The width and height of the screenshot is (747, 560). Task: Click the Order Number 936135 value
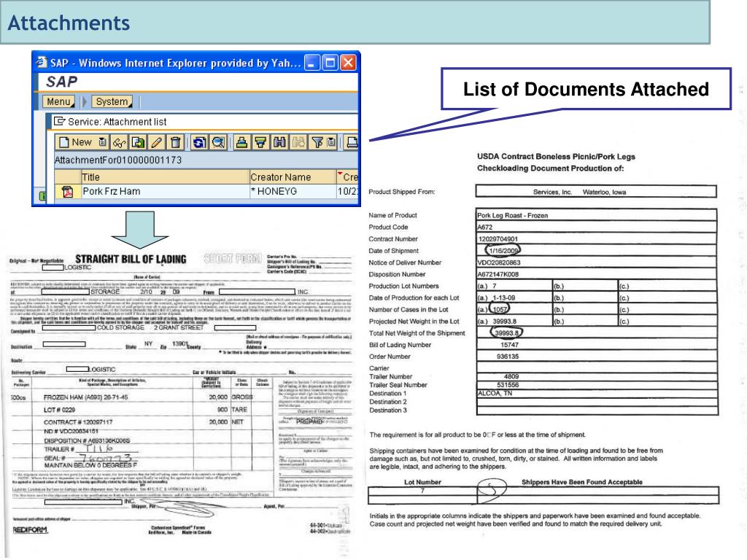pyautogui.click(x=508, y=356)
